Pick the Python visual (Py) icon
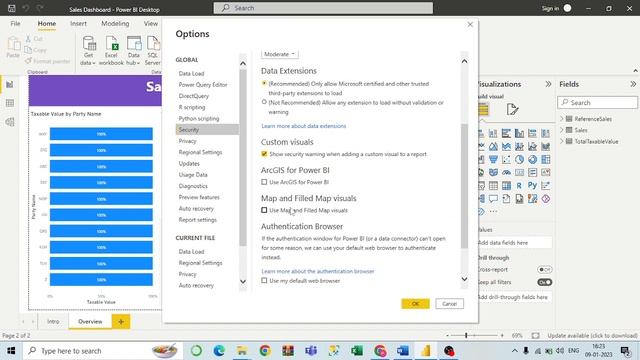The height and width of the screenshot is (360, 640). coord(532,185)
